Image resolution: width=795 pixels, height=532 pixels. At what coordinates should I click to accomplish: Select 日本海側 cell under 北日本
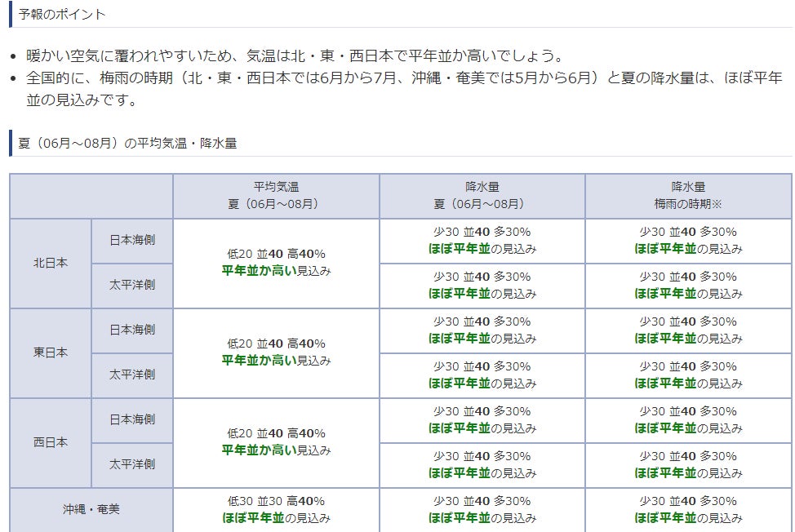(132, 241)
